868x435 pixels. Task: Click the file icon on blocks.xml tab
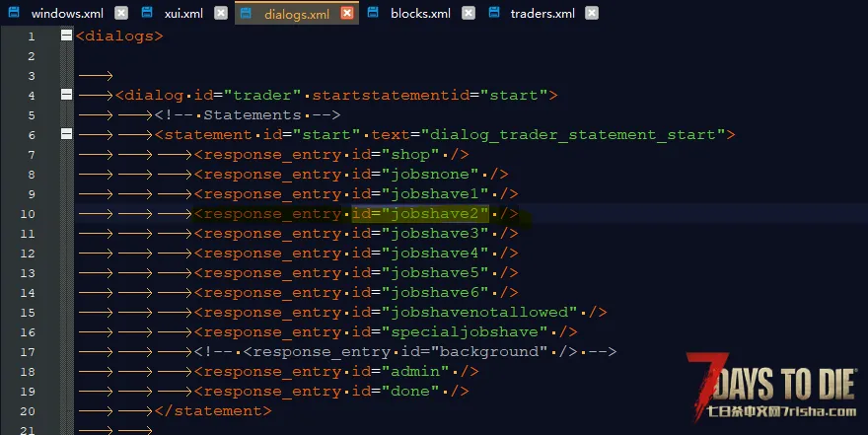(374, 14)
